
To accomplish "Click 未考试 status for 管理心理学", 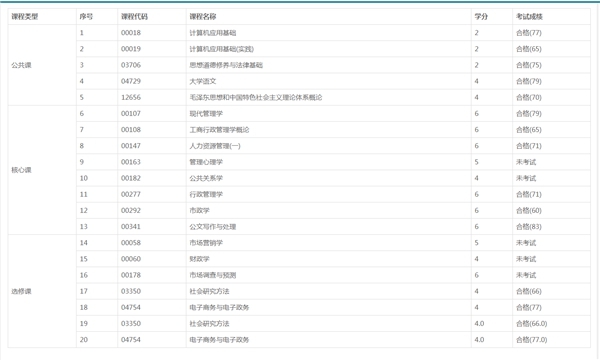I will point(526,162).
